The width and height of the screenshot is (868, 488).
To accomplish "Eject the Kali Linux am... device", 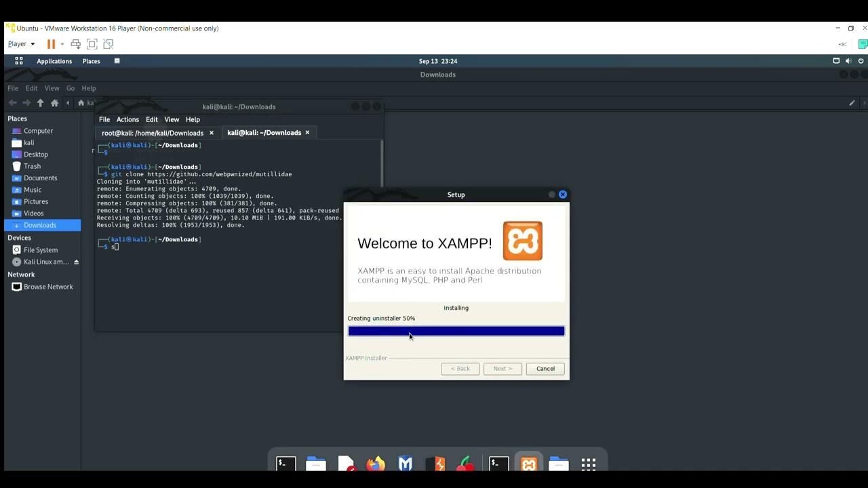I will 76,262.
